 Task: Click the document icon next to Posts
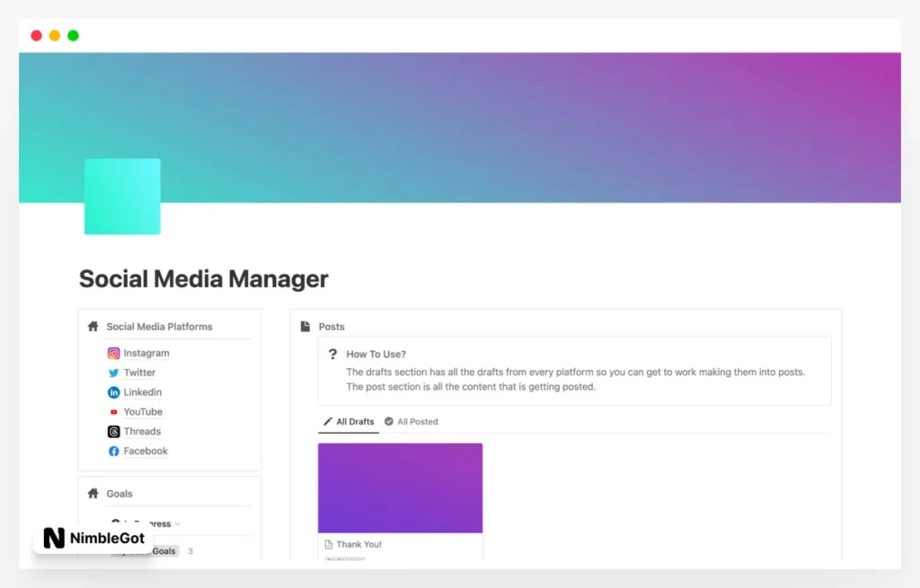coord(305,326)
